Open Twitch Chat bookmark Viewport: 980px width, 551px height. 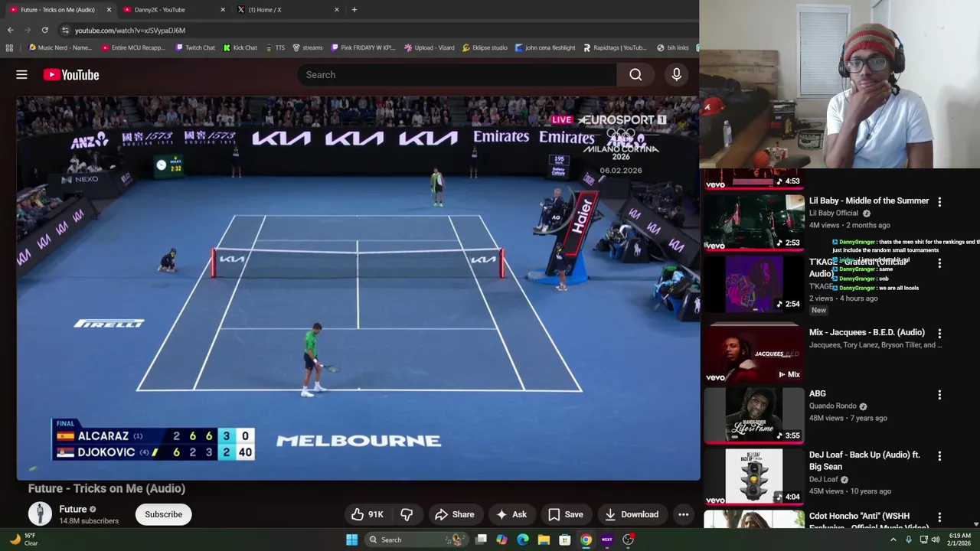(x=195, y=47)
